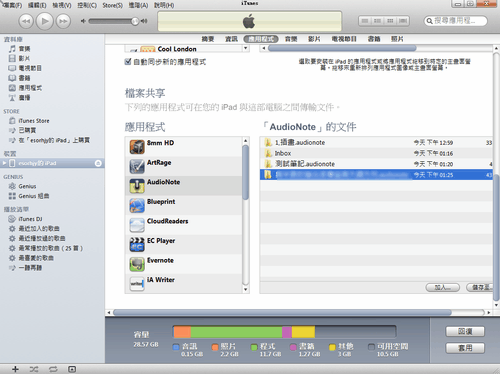
Task: Expand the esorhjy iPad device disclosure triangle
Action: [x=4, y=163]
